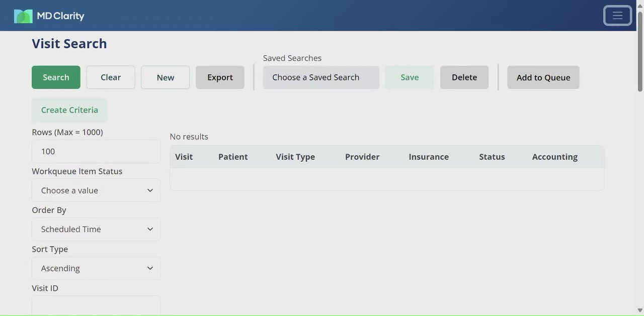Delete the selected saved search
This screenshot has height=316, width=644.
click(x=464, y=77)
